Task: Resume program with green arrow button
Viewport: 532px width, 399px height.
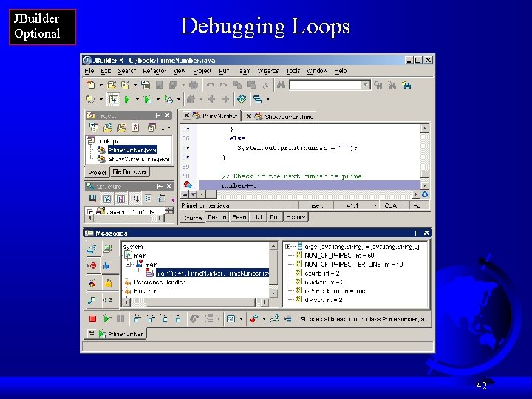Action: click(107, 318)
